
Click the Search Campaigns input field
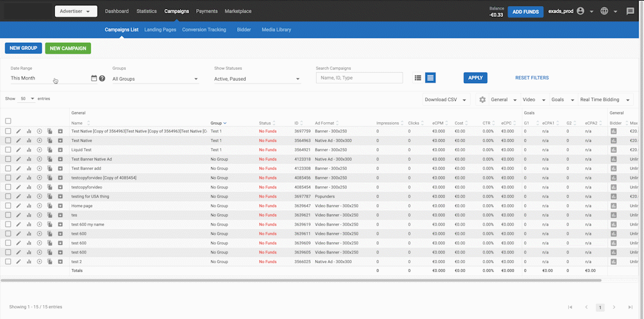point(359,78)
